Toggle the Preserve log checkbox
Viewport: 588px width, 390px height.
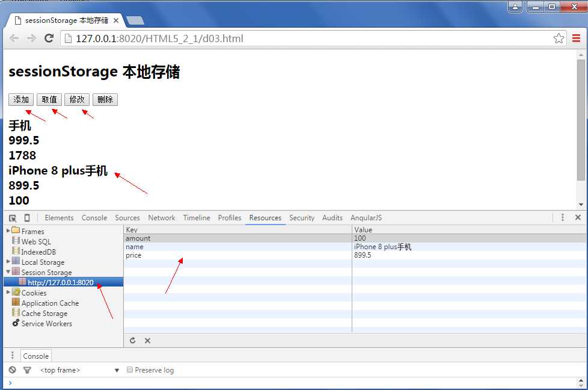[130, 370]
